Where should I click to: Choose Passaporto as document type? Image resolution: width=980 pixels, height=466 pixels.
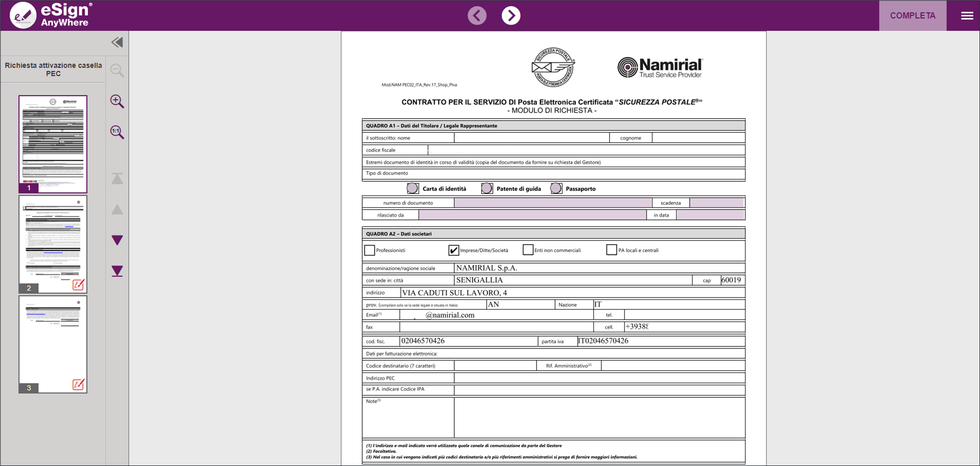556,189
